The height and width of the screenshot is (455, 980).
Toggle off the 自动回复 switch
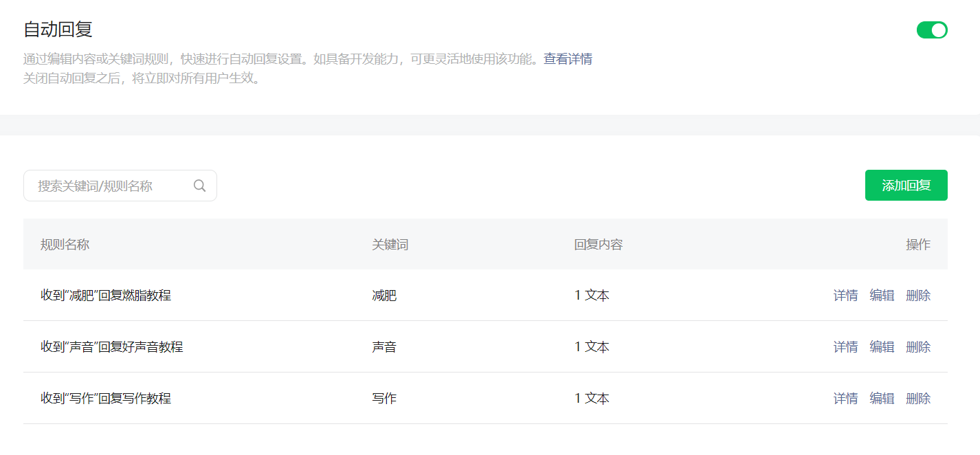click(932, 30)
